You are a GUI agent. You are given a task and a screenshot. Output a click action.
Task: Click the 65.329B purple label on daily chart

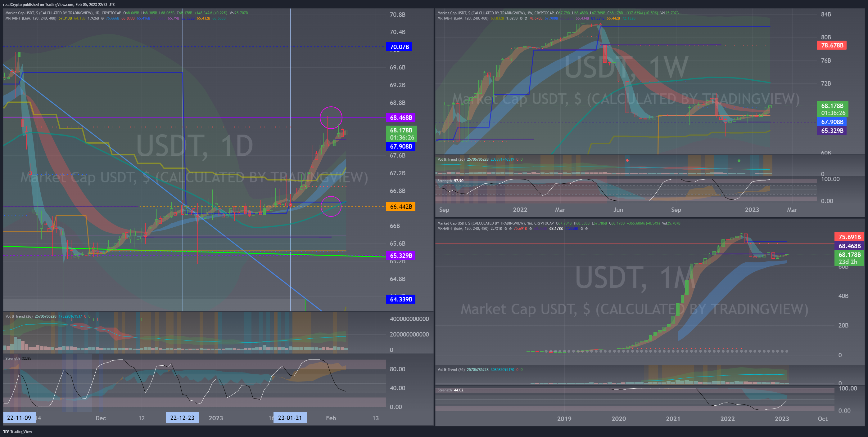point(401,256)
